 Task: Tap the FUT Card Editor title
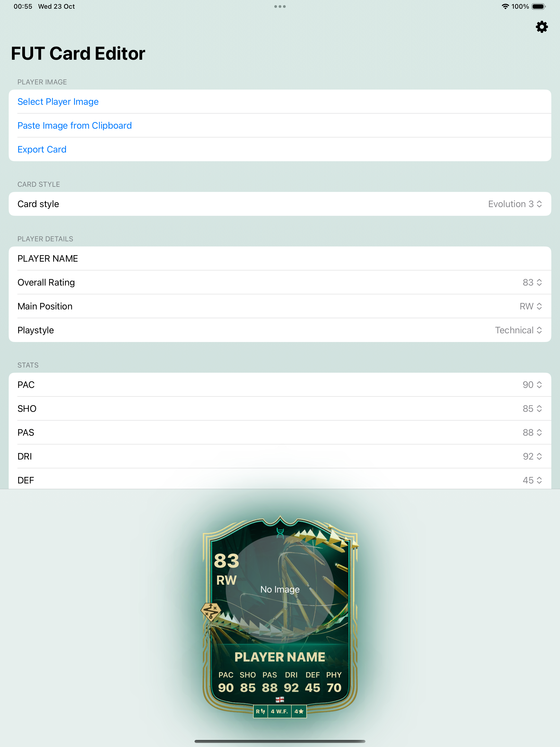(78, 53)
